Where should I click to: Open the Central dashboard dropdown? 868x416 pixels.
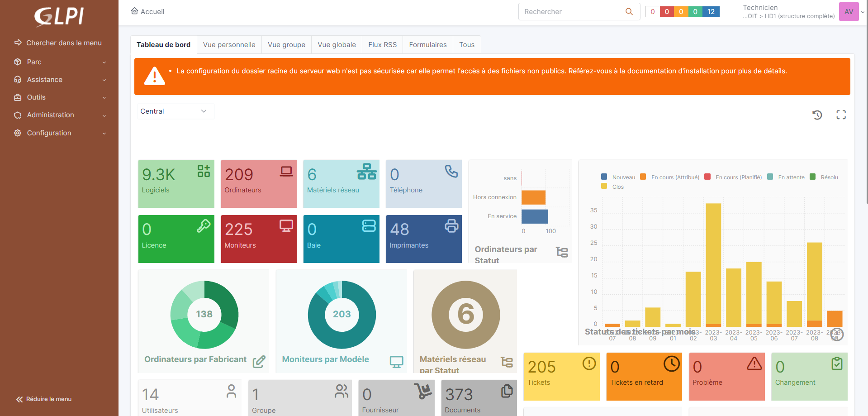click(x=174, y=111)
